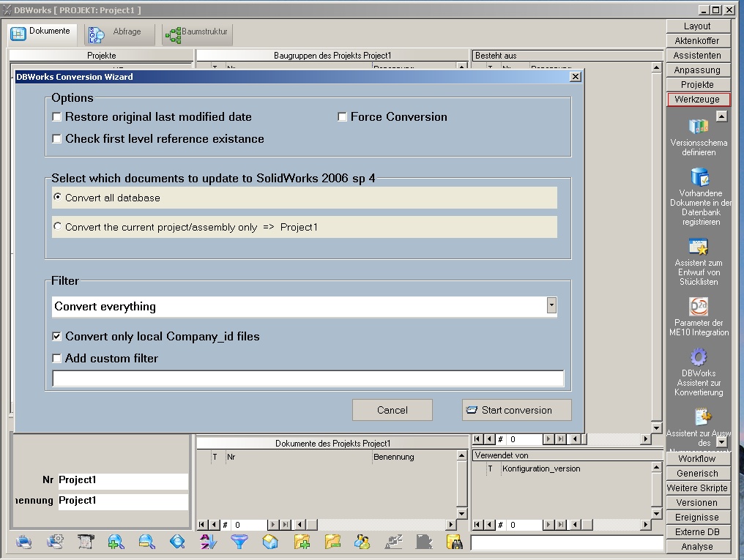Click the custom filter text field
This screenshot has width=744, height=560.
tap(308, 378)
